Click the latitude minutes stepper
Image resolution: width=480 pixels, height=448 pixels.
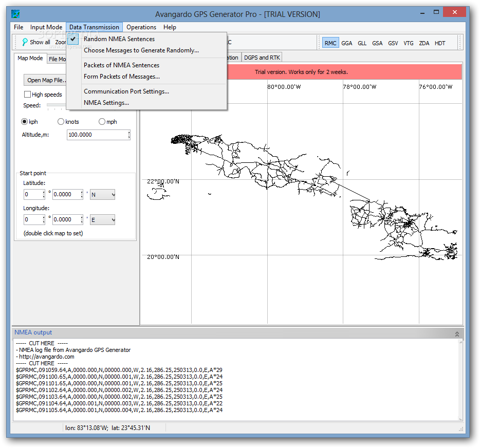[81, 194]
